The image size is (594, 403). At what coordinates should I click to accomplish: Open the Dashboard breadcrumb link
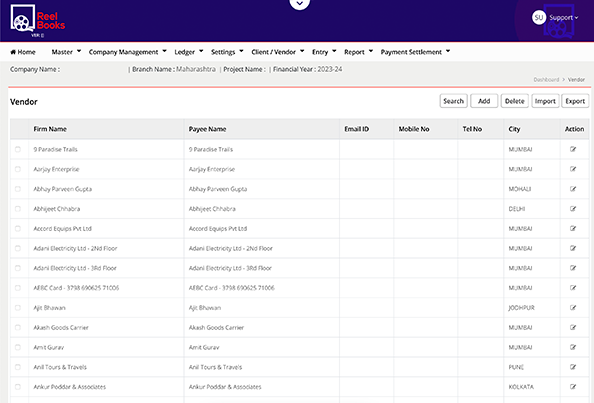tap(546, 80)
